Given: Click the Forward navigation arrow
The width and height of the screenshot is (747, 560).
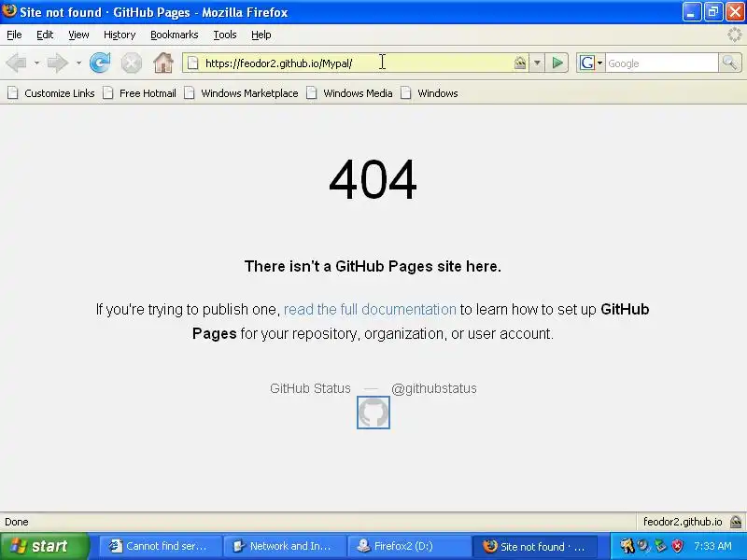Looking at the screenshot, I should 58,63.
